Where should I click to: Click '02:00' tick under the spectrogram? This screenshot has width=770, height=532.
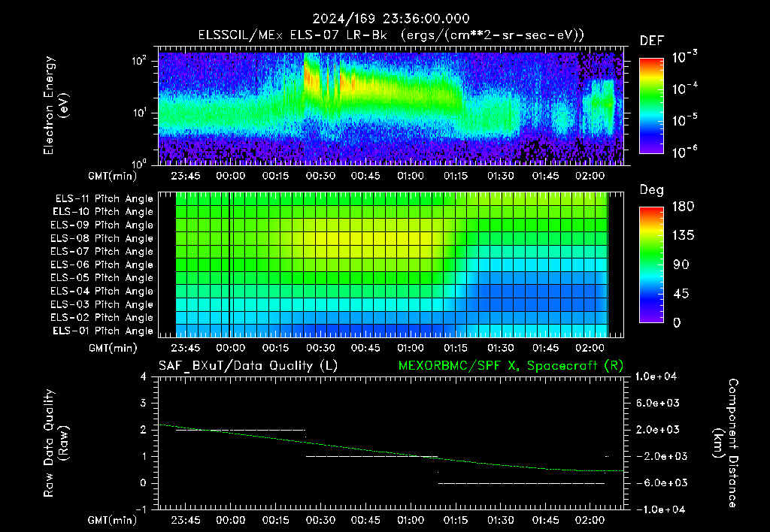590,176
